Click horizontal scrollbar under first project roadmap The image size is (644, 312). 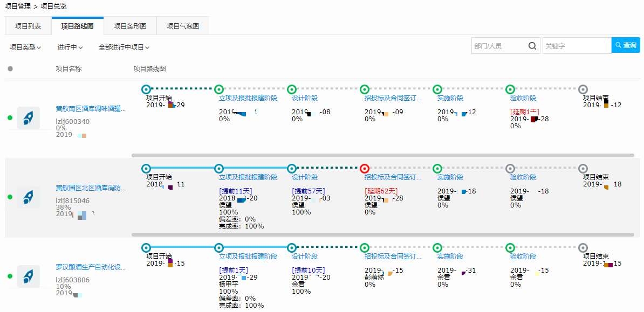(382, 155)
